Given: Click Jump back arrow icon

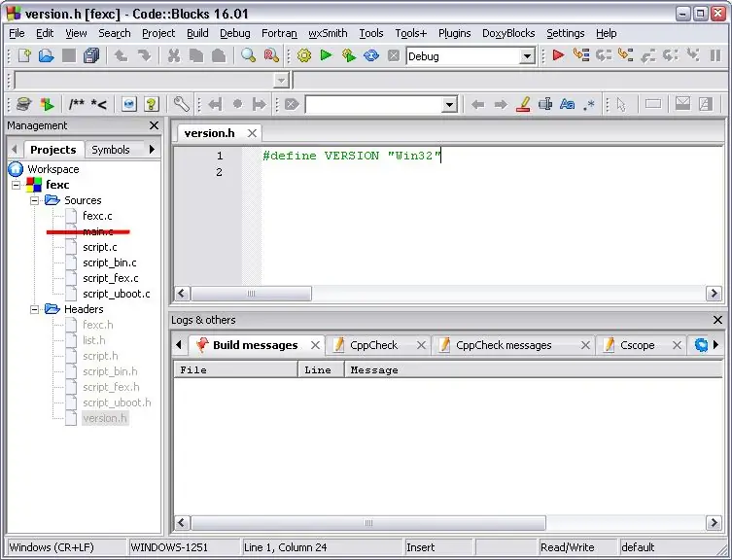Looking at the screenshot, I should click(477, 104).
